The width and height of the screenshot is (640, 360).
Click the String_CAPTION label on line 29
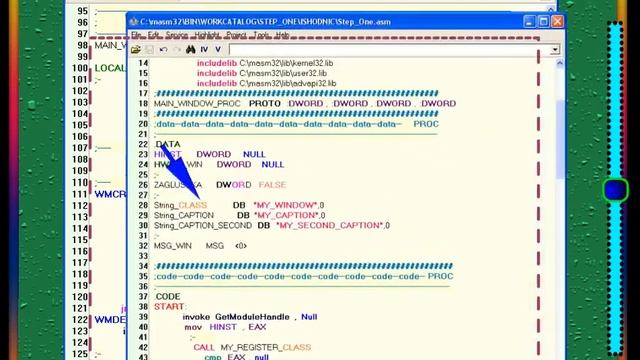[x=184, y=216]
